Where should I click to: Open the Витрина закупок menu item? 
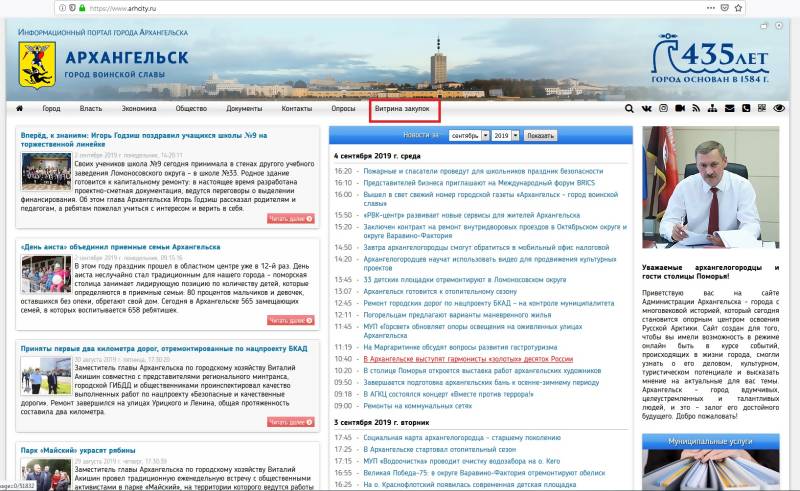(x=401, y=108)
